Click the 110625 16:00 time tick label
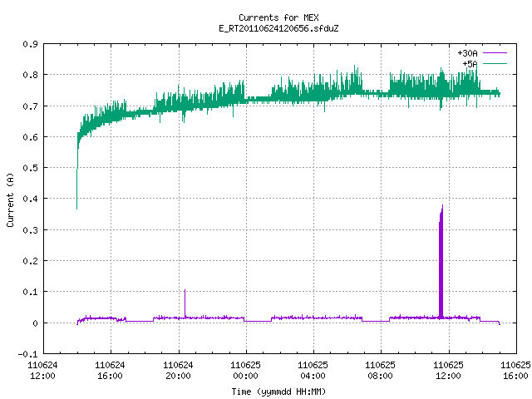Image resolution: width=532 pixels, height=399 pixels. pyautogui.click(x=515, y=371)
